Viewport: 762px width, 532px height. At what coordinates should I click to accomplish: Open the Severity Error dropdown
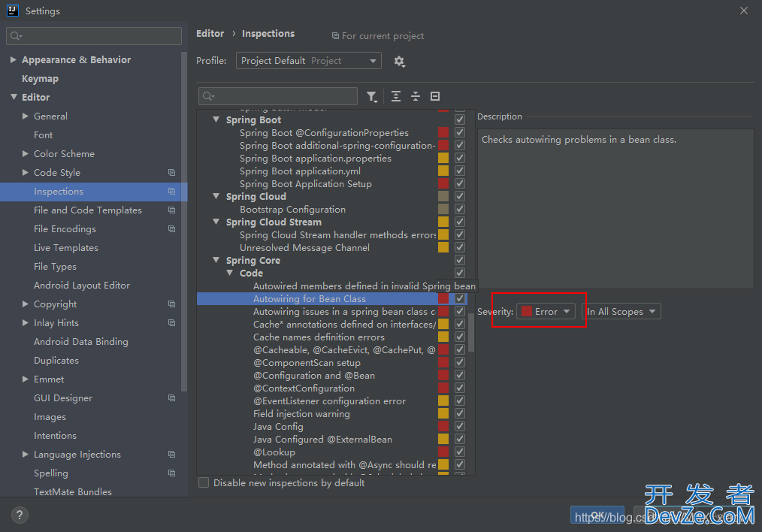(x=546, y=311)
